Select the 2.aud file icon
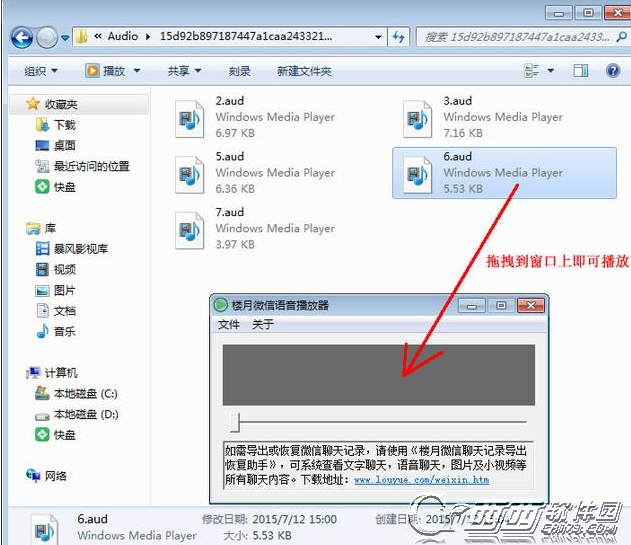Screen dimensions: 631x545 [189, 118]
